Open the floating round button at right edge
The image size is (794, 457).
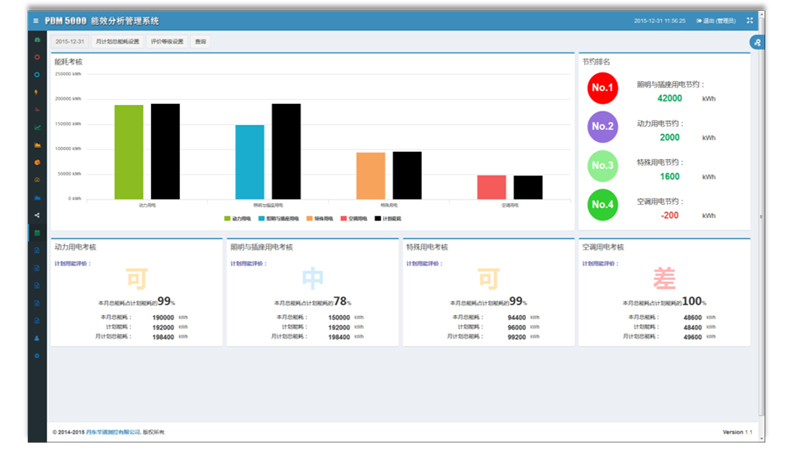tap(757, 42)
